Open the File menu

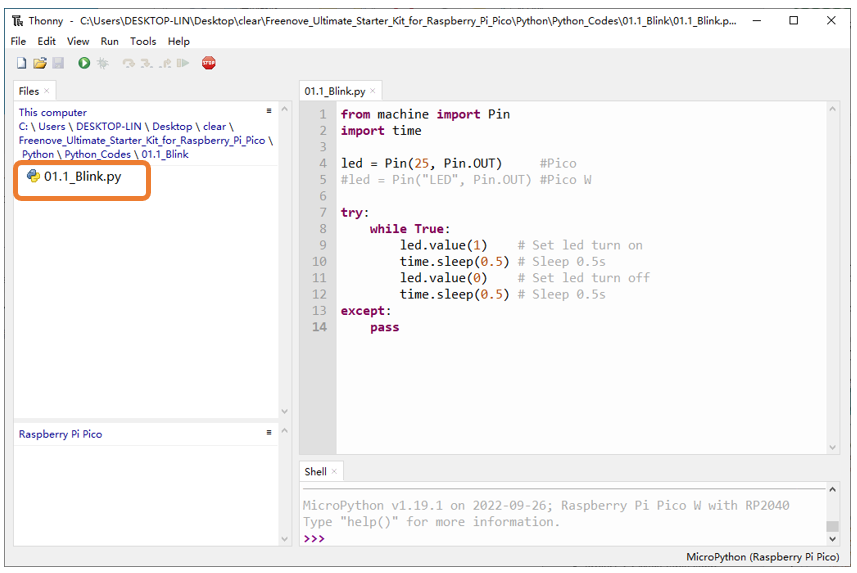pos(18,42)
